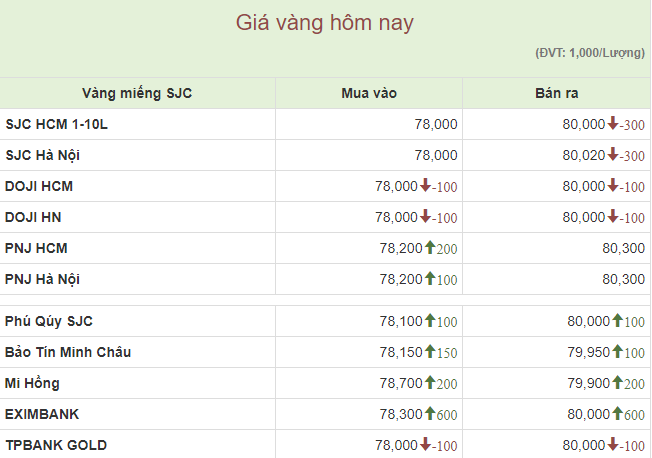The image size is (652, 458).
Task: Click the PNJ HCM selling price 80,300
Action: [x=623, y=248]
